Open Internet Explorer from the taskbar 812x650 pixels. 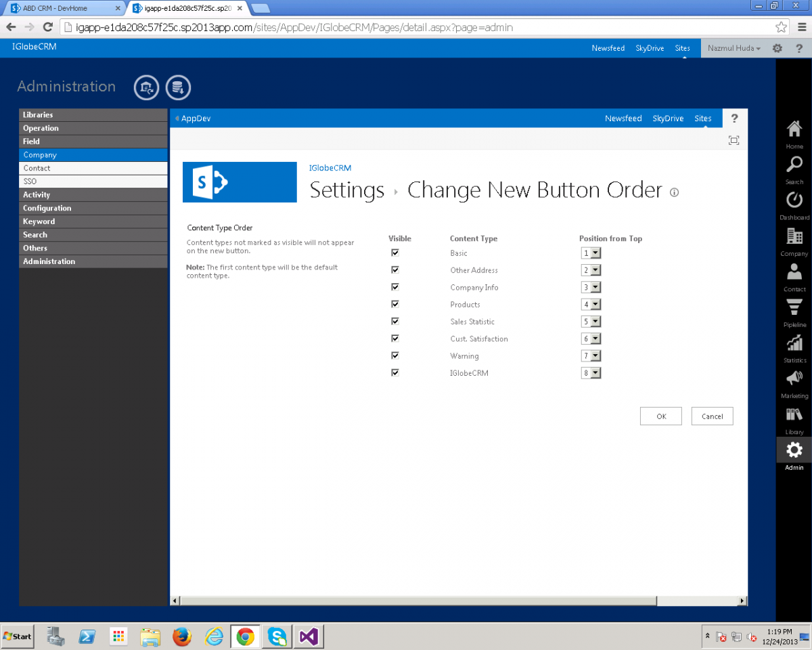214,636
